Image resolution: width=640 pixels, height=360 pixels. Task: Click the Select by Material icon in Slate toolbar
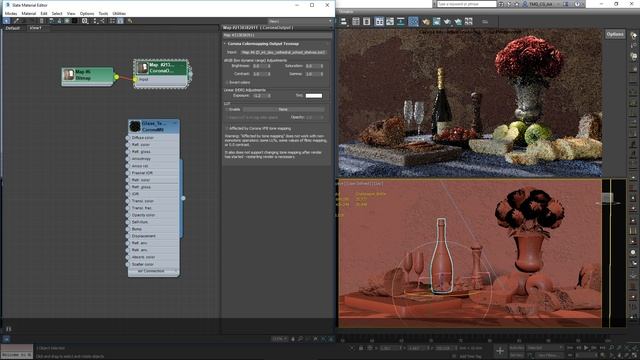130,21
